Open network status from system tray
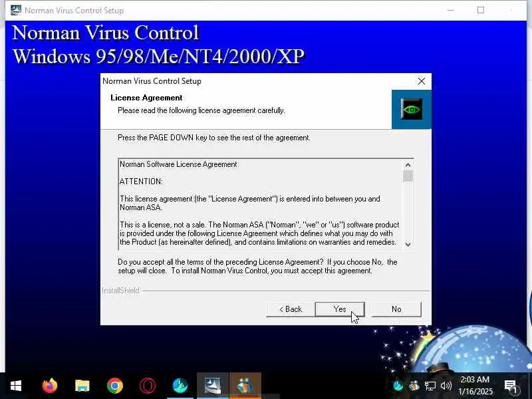Image resolution: width=532 pixels, height=399 pixels. 430,386
